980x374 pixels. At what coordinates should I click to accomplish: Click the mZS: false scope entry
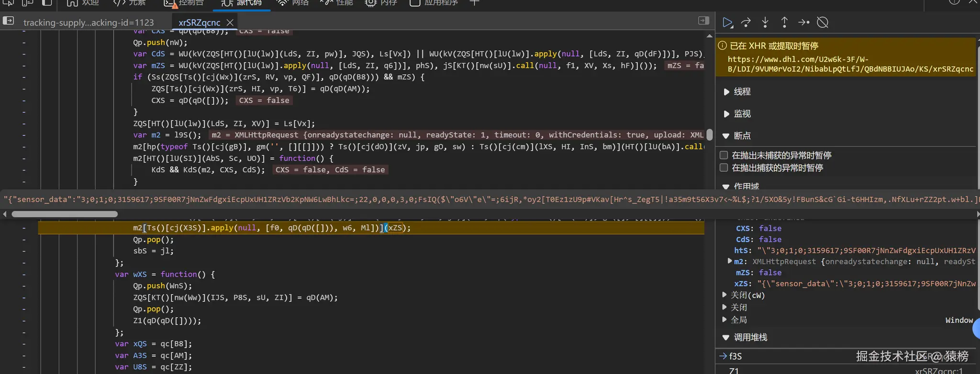click(x=758, y=272)
